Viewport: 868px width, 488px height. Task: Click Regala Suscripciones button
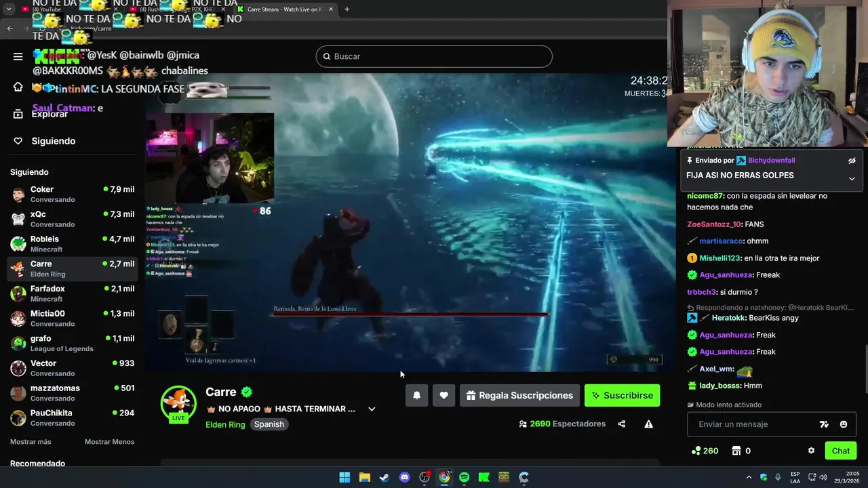(519, 395)
